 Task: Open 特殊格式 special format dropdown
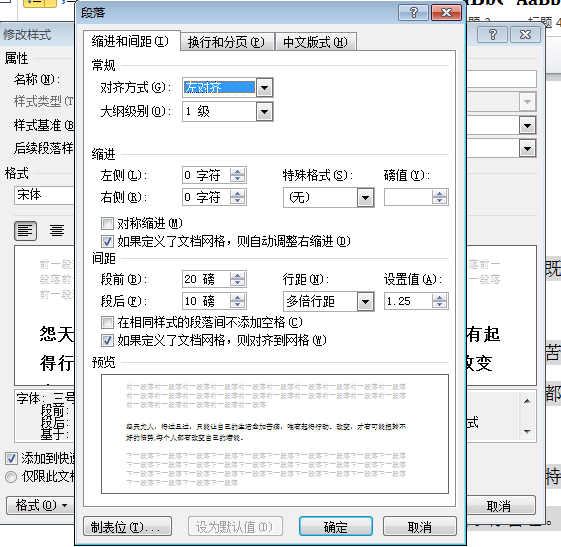coord(365,198)
